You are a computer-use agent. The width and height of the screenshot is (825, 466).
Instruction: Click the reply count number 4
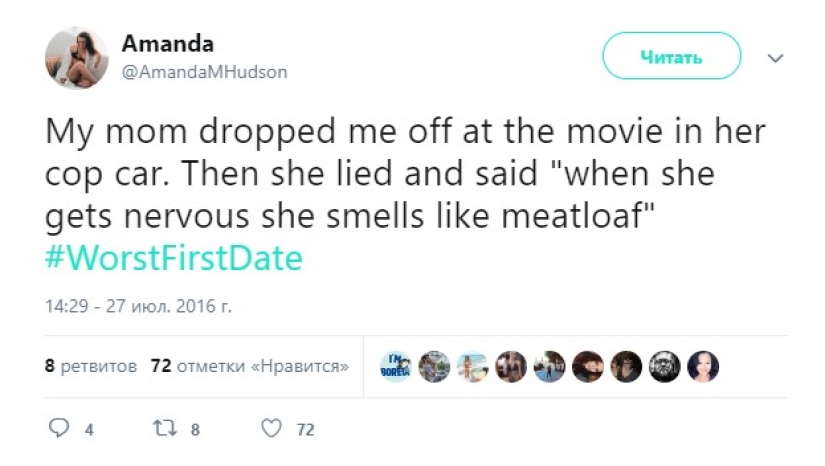click(x=89, y=430)
